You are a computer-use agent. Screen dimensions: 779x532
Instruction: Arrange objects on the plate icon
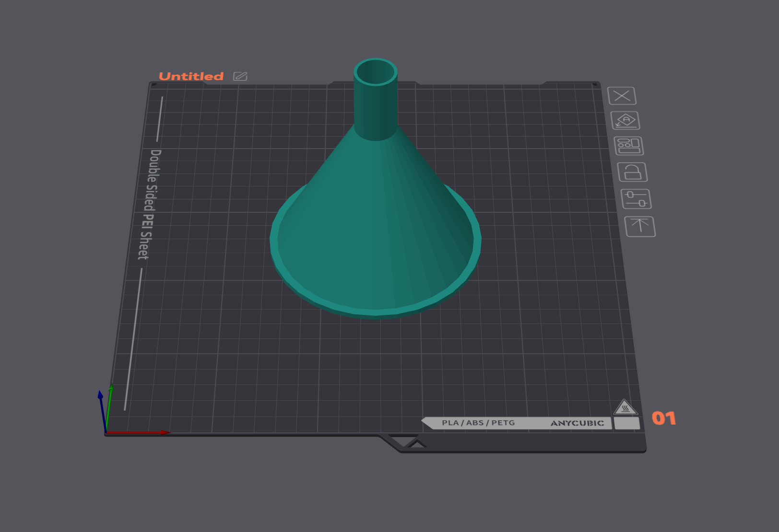pos(629,146)
